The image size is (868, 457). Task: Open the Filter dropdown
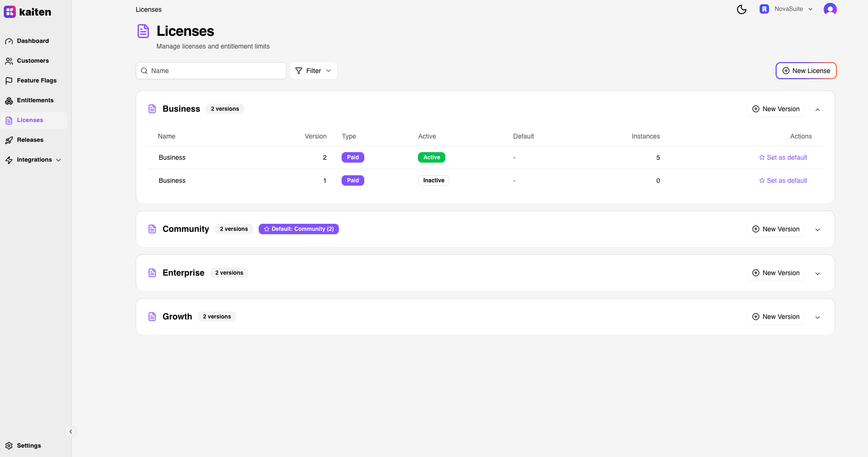click(313, 71)
